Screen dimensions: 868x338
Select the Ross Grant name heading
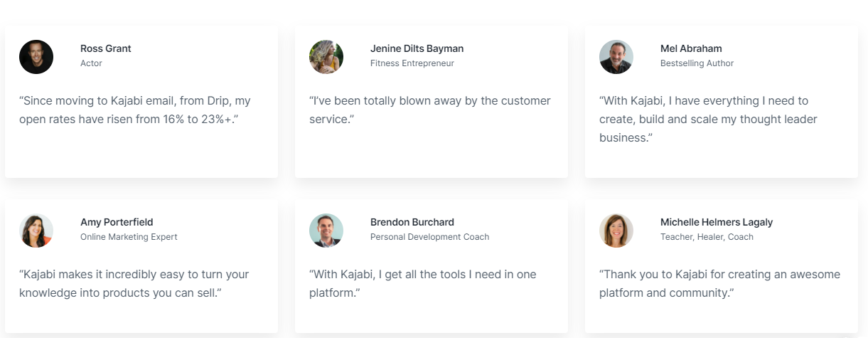[x=106, y=48]
